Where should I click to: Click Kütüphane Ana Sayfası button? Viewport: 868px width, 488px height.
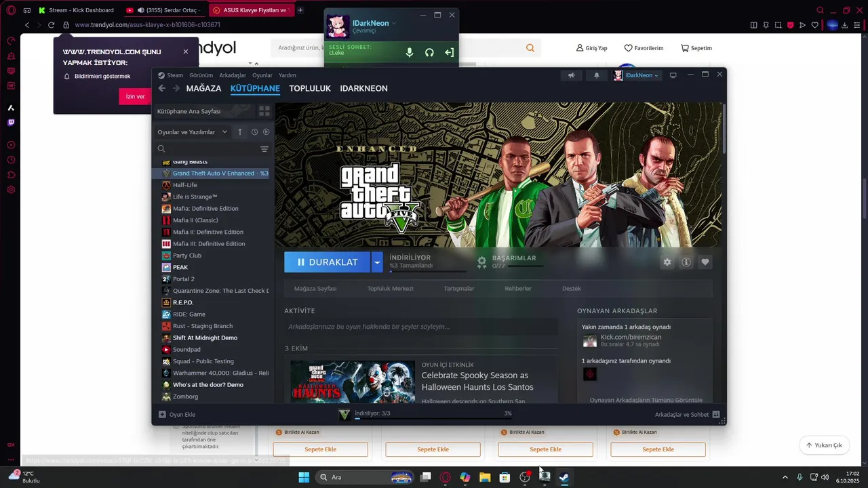204,111
